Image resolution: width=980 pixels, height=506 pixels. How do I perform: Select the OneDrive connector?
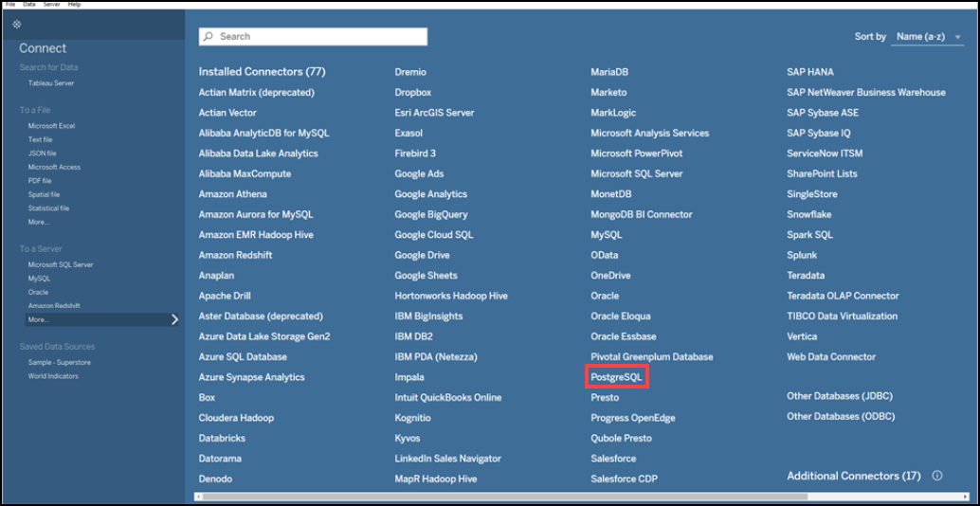point(610,276)
